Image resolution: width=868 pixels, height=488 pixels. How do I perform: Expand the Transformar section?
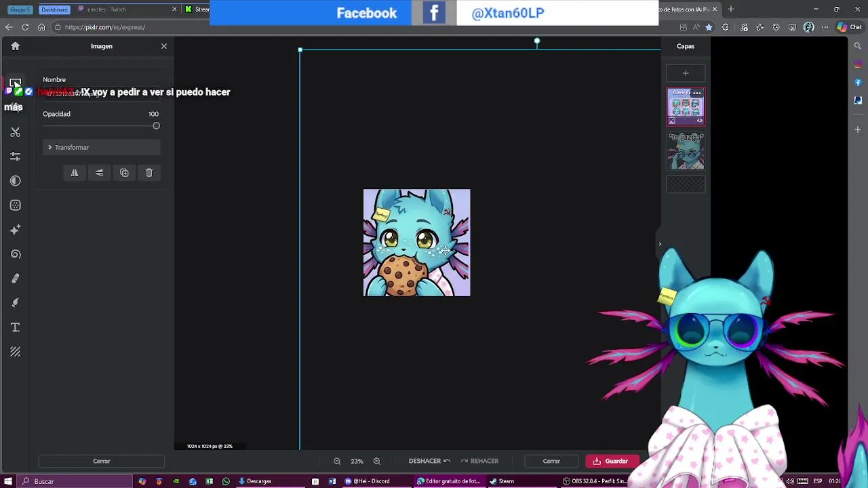(102, 147)
